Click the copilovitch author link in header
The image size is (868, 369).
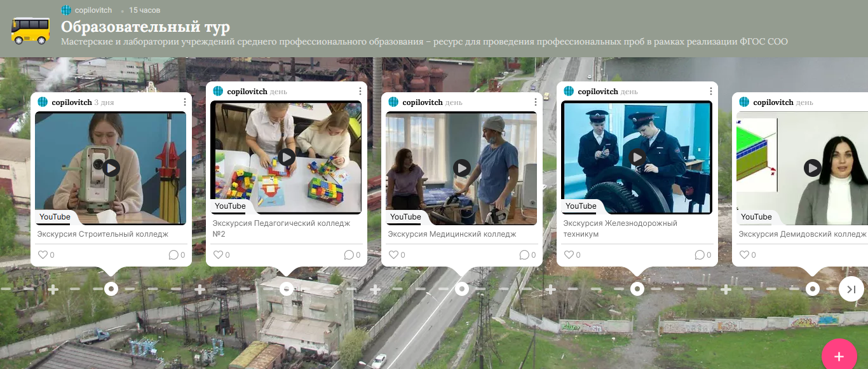pos(93,10)
